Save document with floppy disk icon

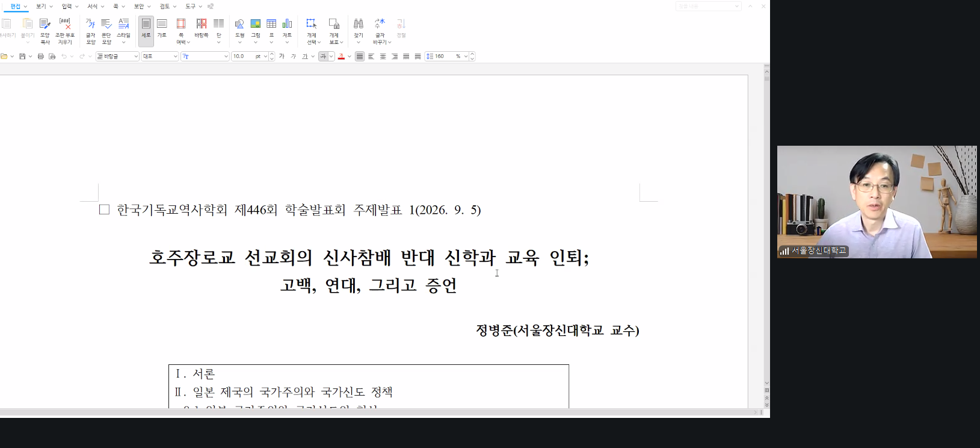[22, 57]
